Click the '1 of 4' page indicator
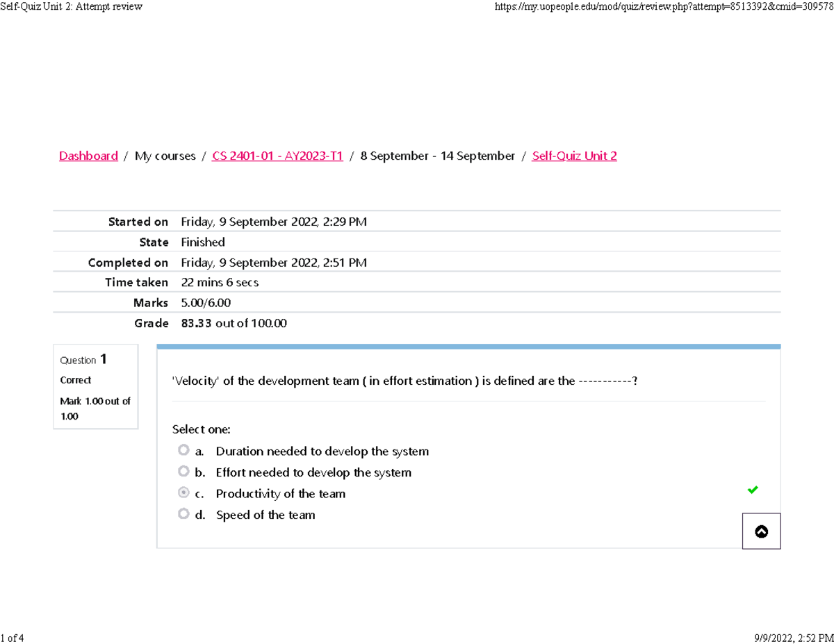 [x=12, y=637]
